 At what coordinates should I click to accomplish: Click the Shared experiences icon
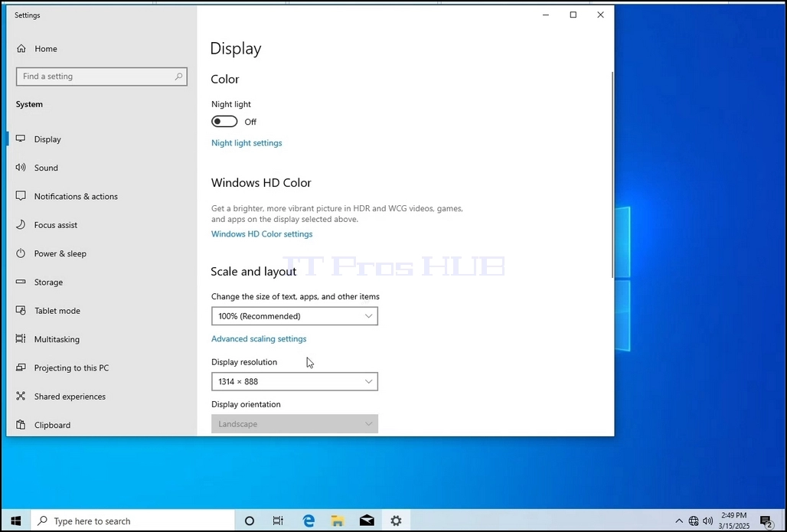(x=21, y=397)
